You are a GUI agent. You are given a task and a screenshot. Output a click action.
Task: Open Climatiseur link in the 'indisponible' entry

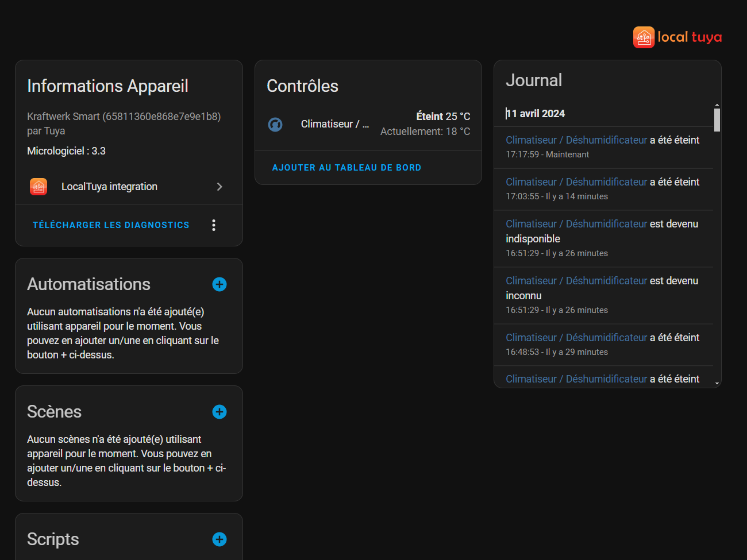(576, 224)
